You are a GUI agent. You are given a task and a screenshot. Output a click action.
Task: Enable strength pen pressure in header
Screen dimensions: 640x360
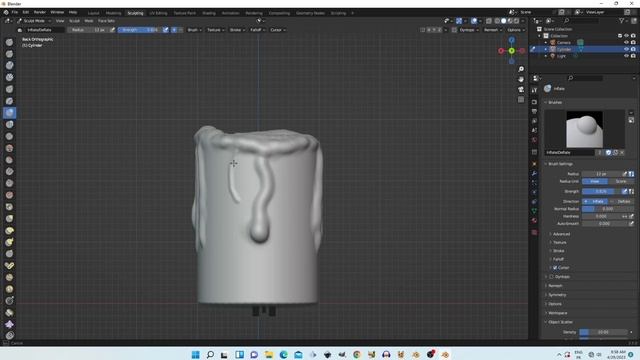point(166,30)
